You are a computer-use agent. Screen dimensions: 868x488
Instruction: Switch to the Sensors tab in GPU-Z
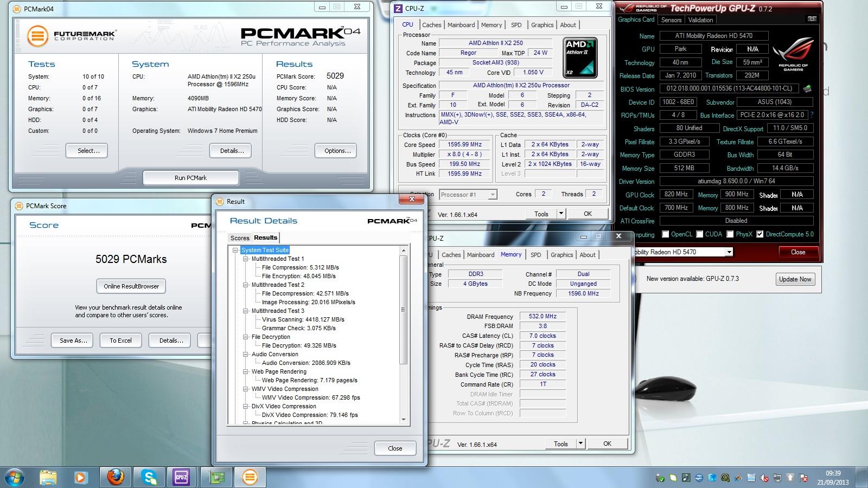pyautogui.click(x=671, y=20)
